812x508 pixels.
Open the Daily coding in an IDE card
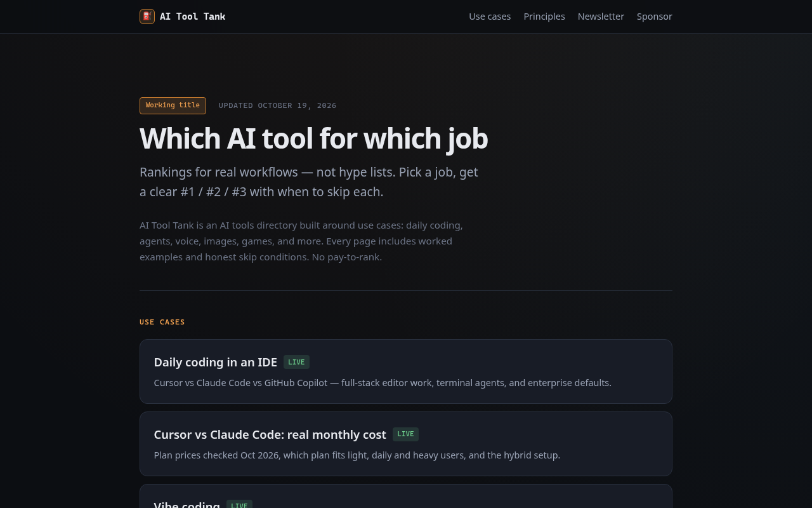[406, 371]
